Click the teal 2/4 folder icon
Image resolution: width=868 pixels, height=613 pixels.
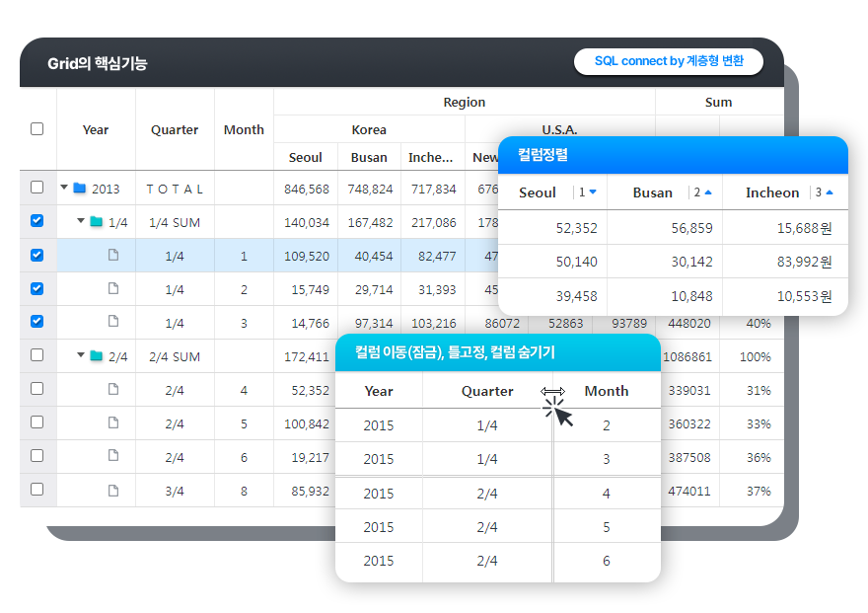tap(97, 356)
